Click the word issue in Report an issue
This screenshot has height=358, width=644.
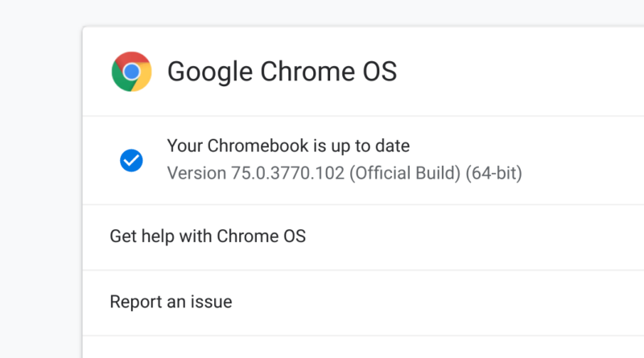[x=212, y=302]
